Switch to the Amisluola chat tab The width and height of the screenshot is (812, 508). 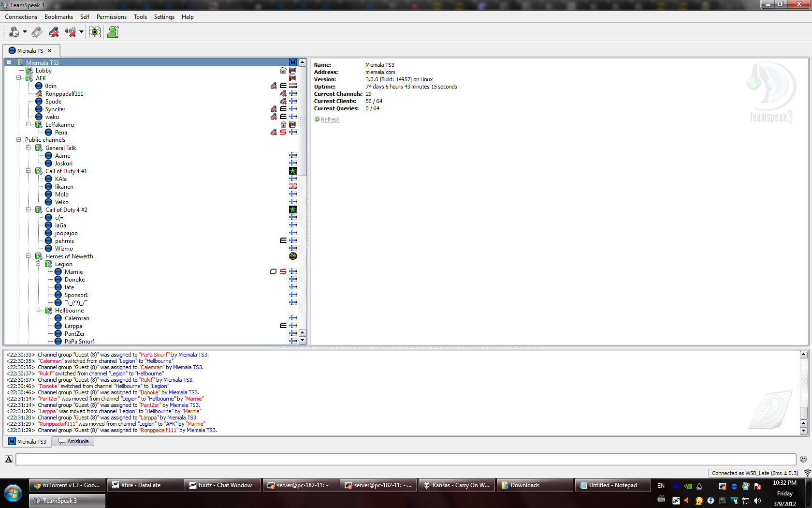(x=73, y=441)
